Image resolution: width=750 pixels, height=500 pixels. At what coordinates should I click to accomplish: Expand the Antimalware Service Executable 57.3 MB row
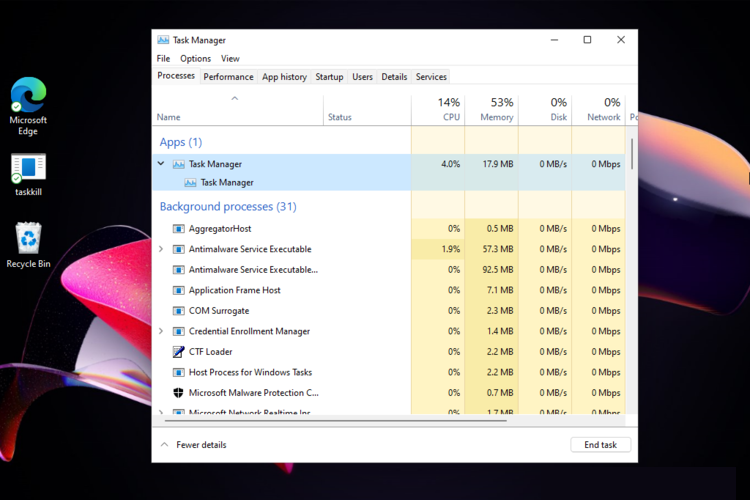pyautogui.click(x=161, y=249)
